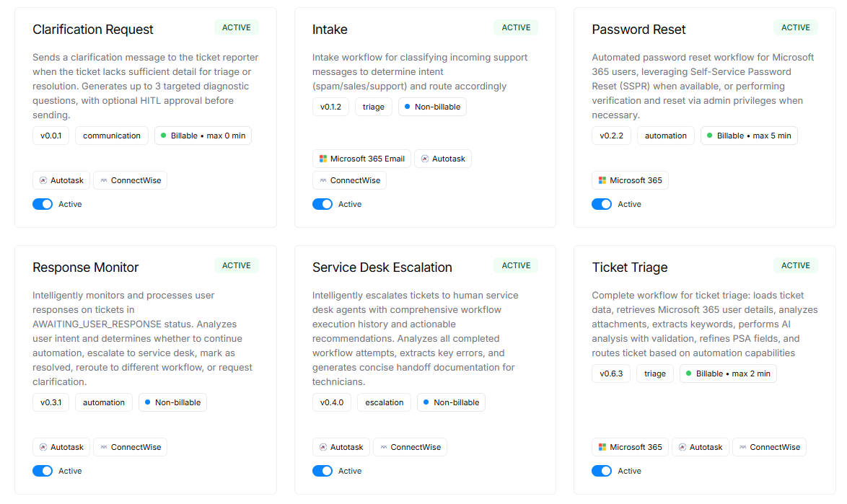
Task: Open the Ticket Triage workflow title
Action: tap(629, 268)
